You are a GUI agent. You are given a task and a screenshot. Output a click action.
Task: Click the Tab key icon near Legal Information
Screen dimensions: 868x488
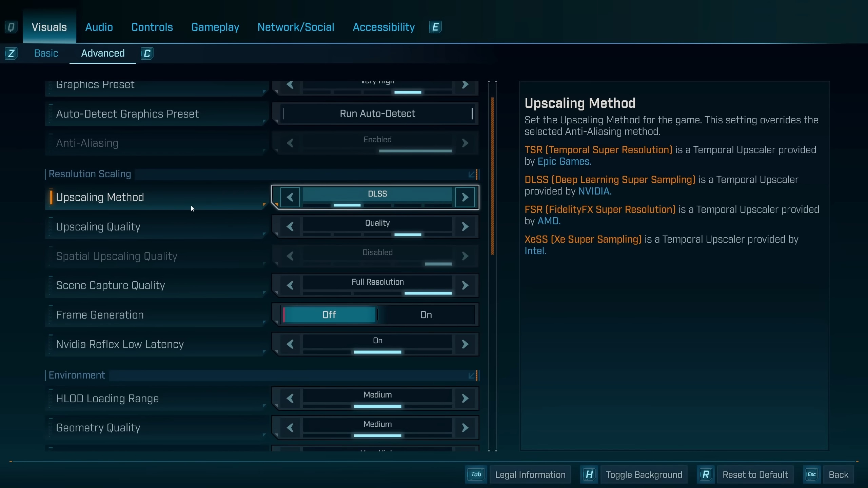(475, 474)
